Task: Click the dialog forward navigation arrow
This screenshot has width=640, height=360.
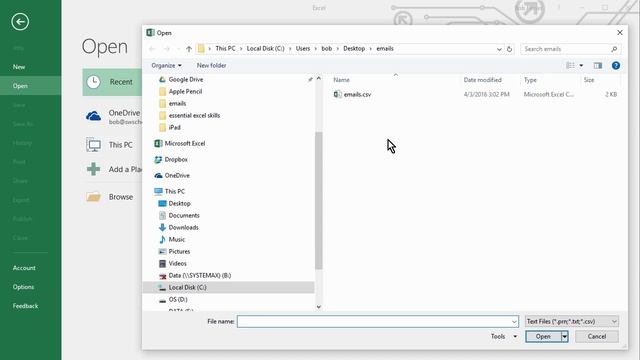Action: click(167, 49)
